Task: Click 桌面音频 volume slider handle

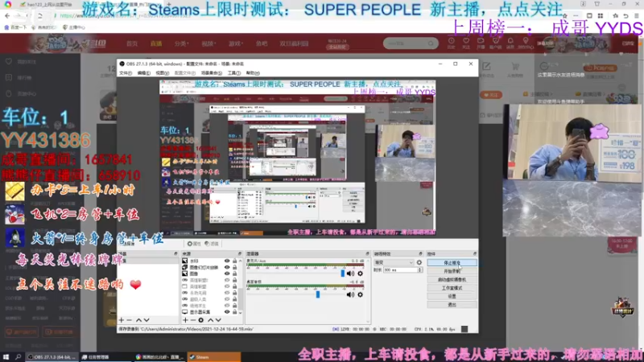Action: [317, 294]
